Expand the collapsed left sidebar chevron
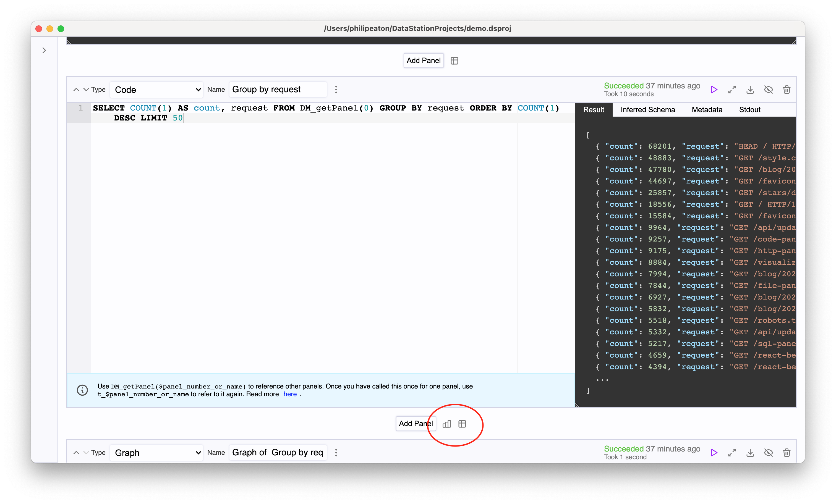The image size is (836, 504). (x=44, y=50)
